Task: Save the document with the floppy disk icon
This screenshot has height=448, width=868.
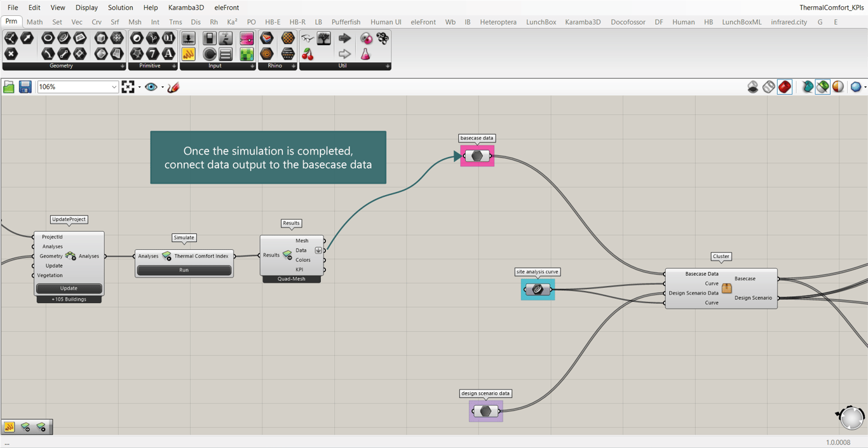Action: click(25, 86)
